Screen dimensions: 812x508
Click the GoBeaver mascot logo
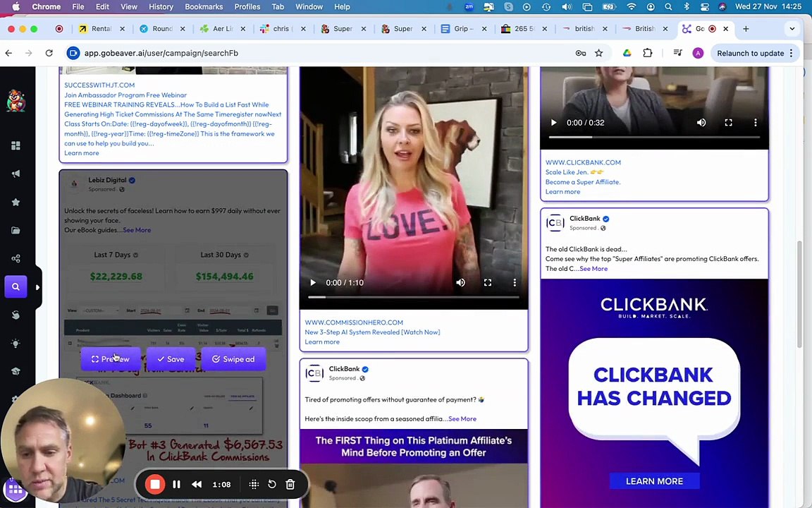click(16, 101)
